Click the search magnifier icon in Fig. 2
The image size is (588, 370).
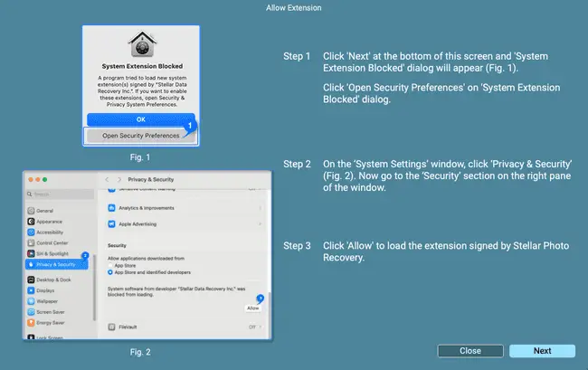coord(30,194)
